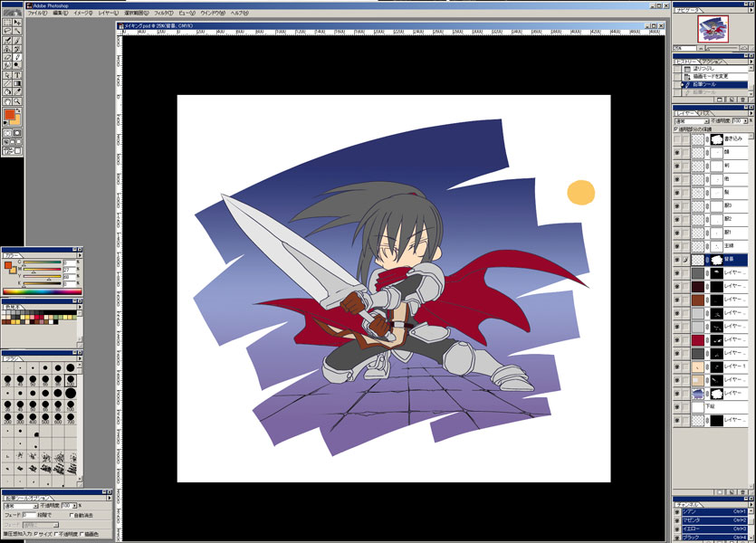
Task: Enable the 自動消去 checkbox in pencil options
Action: (x=72, y=515)
